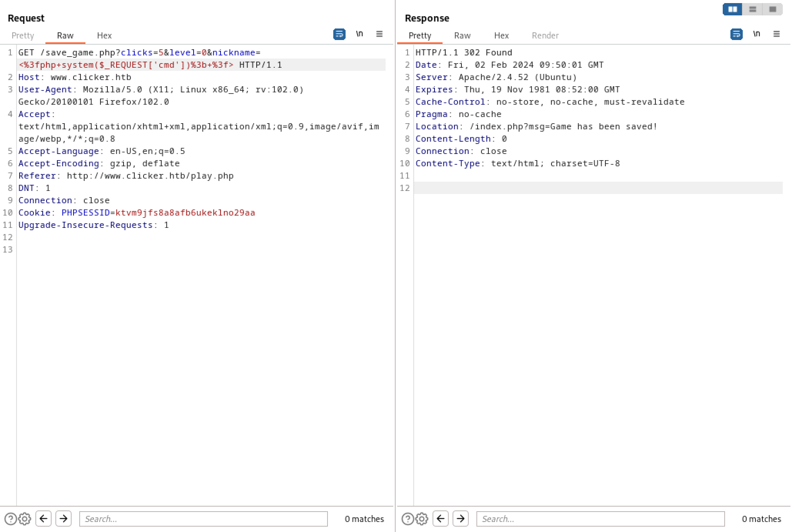Click the Pragma: no-cache line
This screenshot has height=532, width=792.
[458, 114]
